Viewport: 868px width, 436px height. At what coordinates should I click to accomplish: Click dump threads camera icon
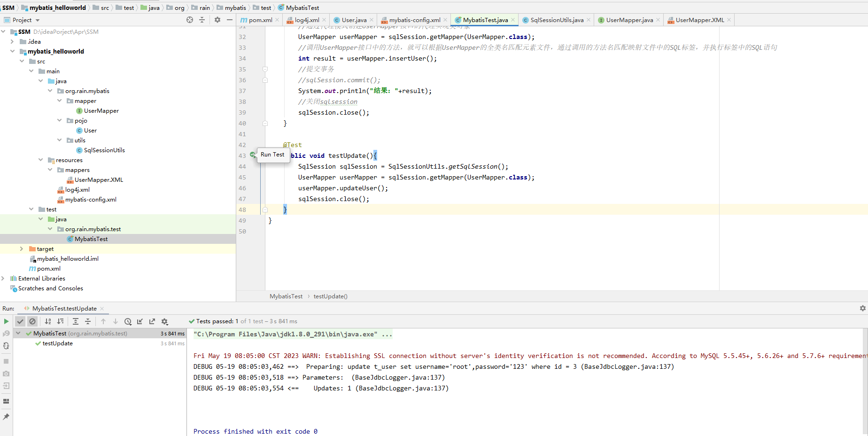click(6, 374)
